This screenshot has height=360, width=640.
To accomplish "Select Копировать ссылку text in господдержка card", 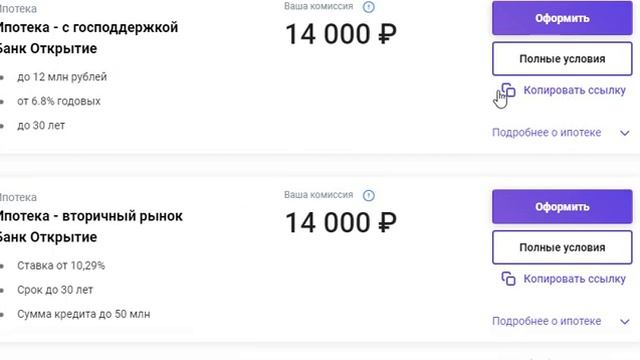I will [x=574, y=90].
